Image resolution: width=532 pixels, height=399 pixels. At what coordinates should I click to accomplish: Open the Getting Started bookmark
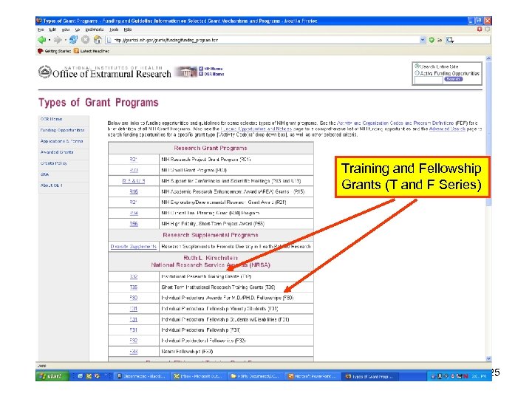click(x=54, y=51)
